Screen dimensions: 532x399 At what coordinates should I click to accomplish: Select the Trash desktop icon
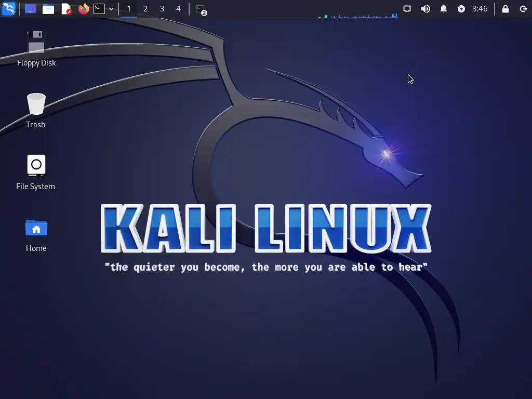tap(36, 111)
